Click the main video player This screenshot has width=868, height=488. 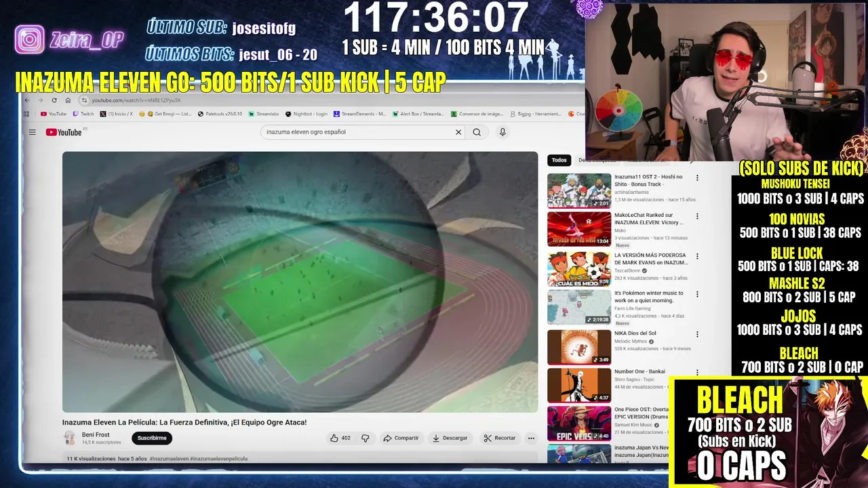point(300,282)
